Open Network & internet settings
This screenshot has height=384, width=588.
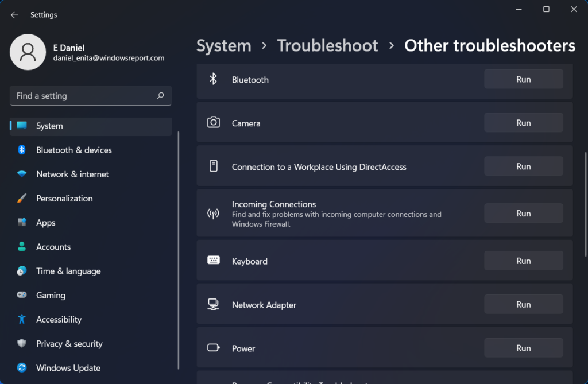coord(91,174)
